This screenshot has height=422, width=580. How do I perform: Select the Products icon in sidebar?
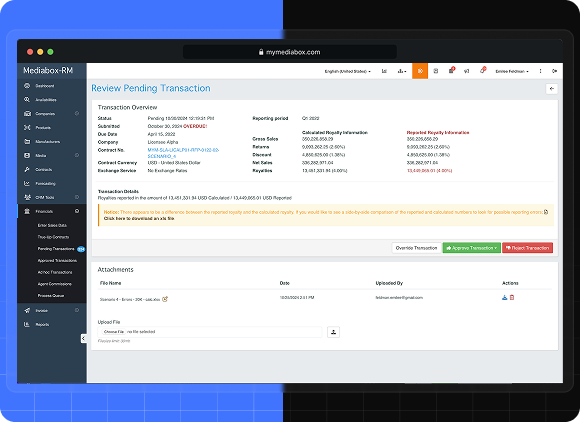point(27,128)
